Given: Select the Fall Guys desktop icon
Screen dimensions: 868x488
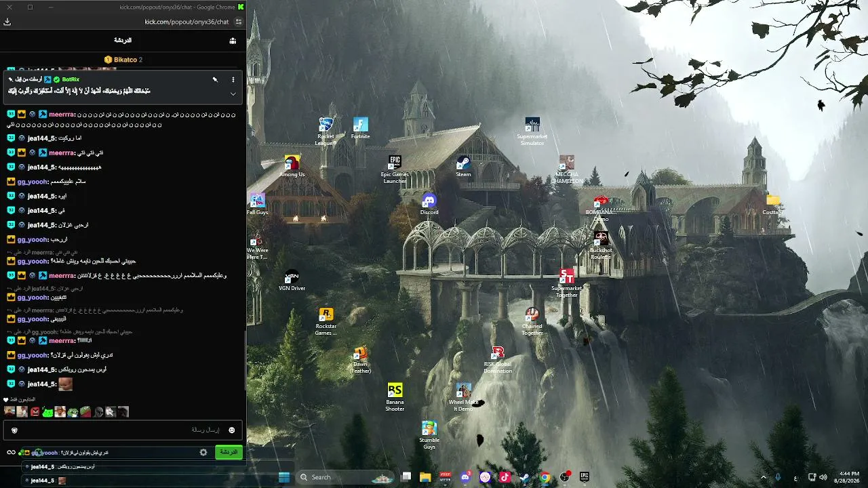Looking at the screenshot, I should [x=258, y=204].
